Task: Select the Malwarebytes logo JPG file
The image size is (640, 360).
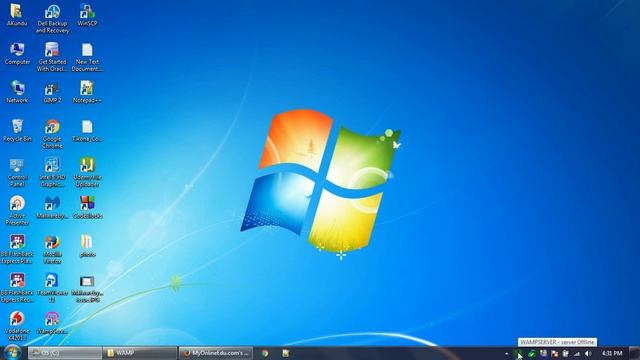Action: (x=87, y=288)
